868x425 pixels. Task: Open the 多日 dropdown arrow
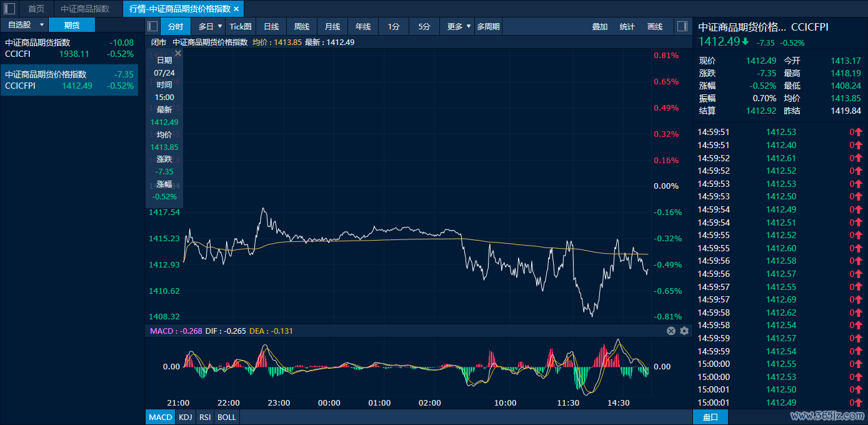pyautogui.click(x=220, y=26)
